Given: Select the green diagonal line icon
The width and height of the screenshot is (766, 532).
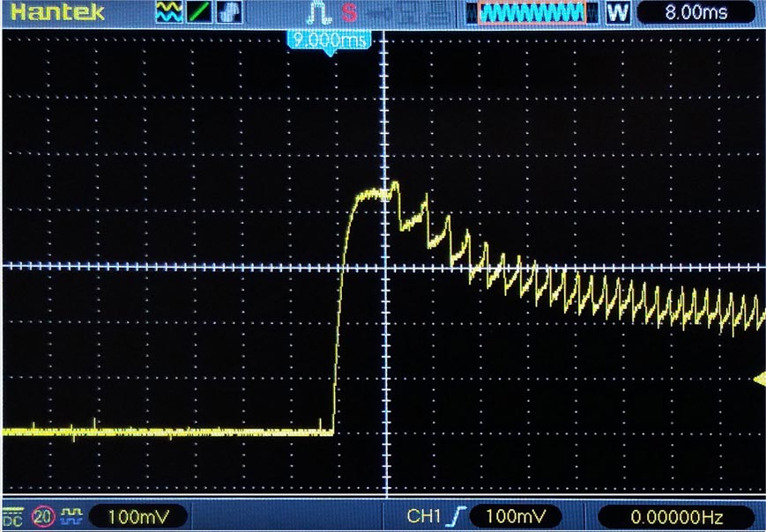Looking at the screenshot, I should [x=199, y=12].
